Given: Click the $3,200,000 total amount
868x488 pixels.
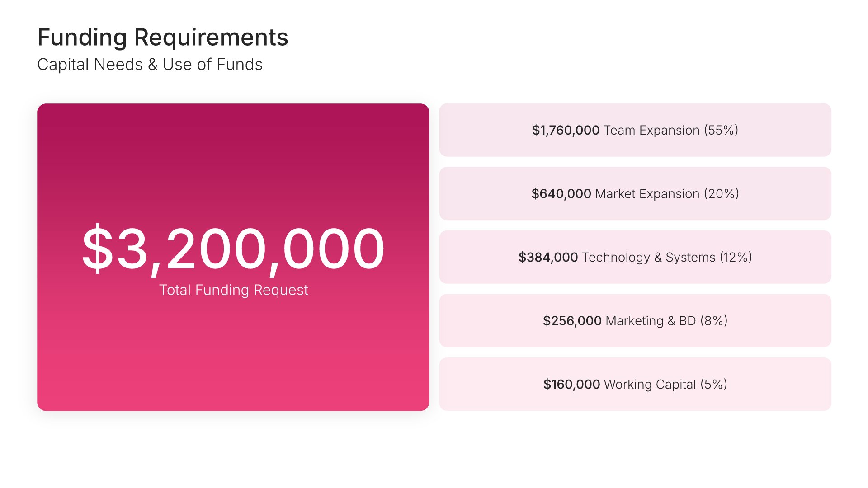Looking at the screenshot, I should point(233,249).
